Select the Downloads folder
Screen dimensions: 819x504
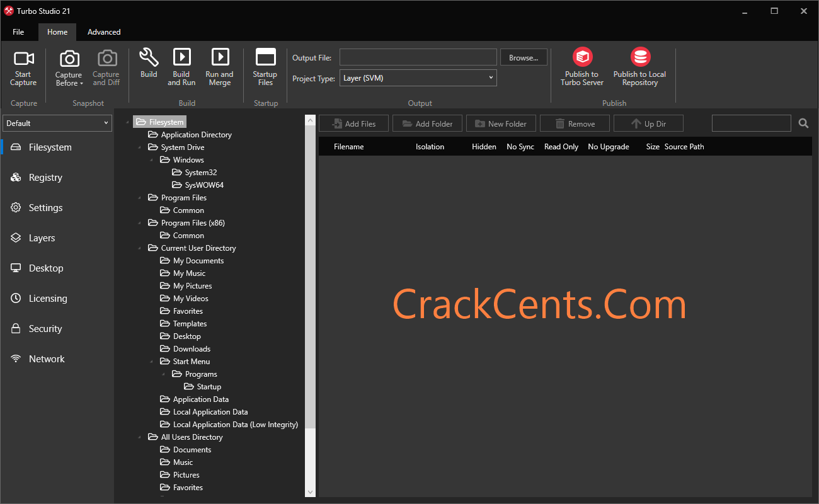coord(185,349)
